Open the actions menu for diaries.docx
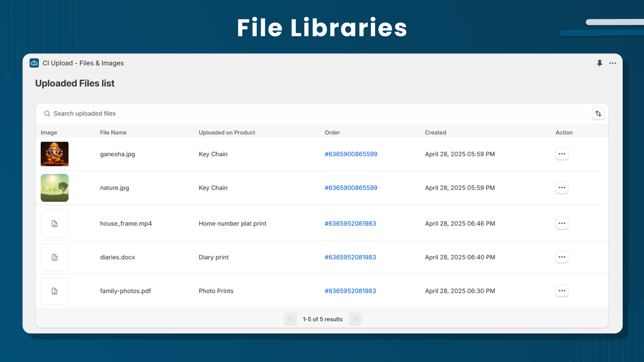The image size is (644, 362). tap(562, 257)
